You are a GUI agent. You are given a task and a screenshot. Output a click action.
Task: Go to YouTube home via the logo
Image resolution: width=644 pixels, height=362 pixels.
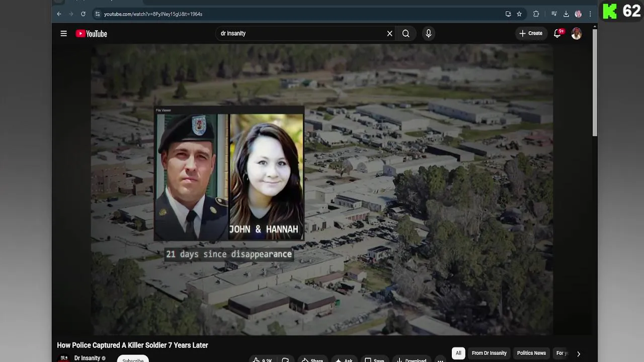(x=92, y=34)
